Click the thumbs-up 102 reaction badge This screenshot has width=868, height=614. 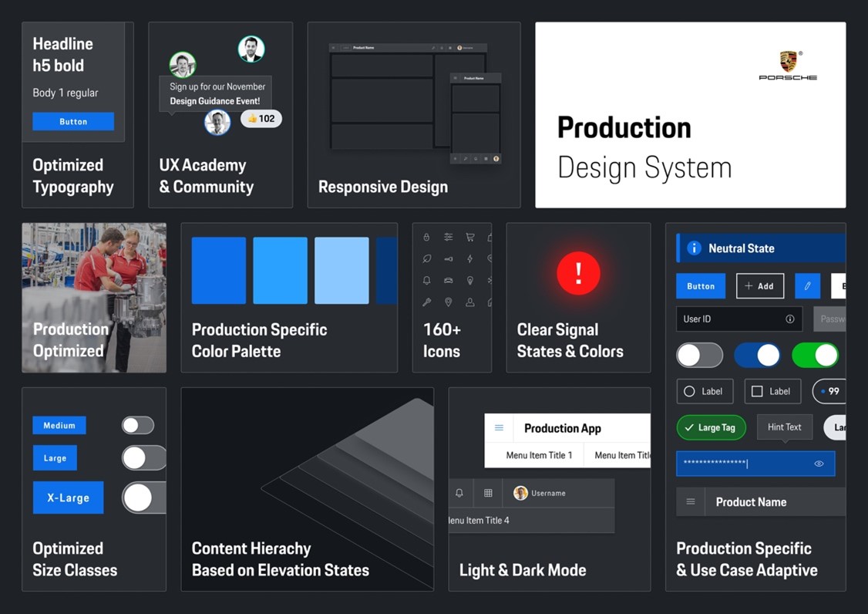point(261,119)
